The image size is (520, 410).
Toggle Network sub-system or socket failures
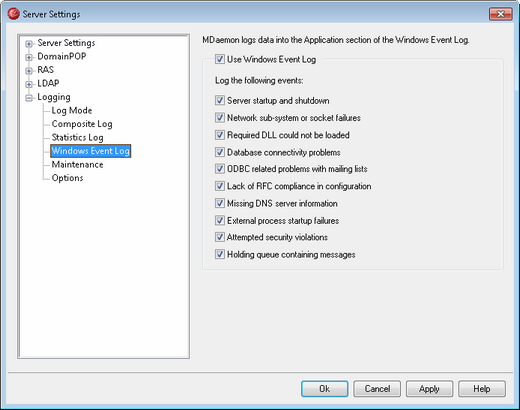point(220,118)
